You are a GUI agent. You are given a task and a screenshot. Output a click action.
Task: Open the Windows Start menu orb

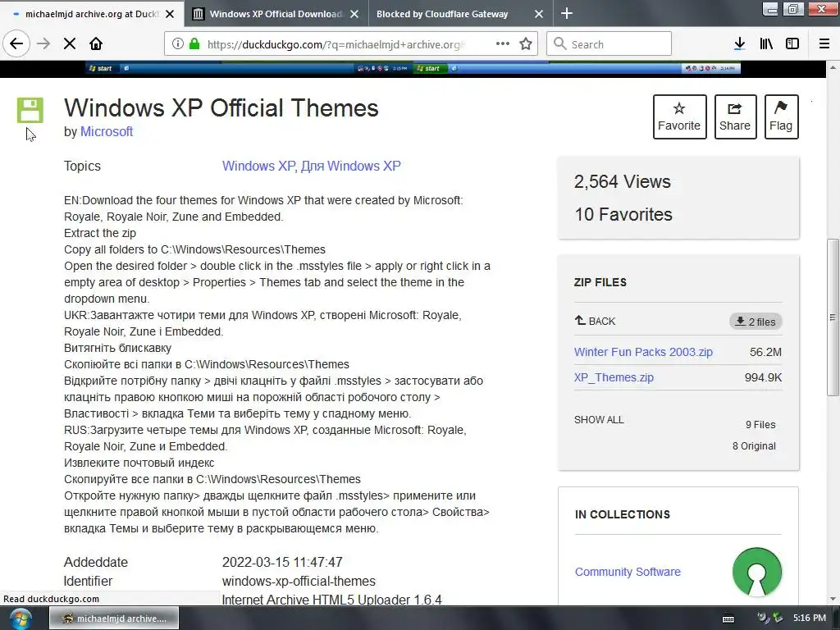pyautogui.click(x=21, y=619)
